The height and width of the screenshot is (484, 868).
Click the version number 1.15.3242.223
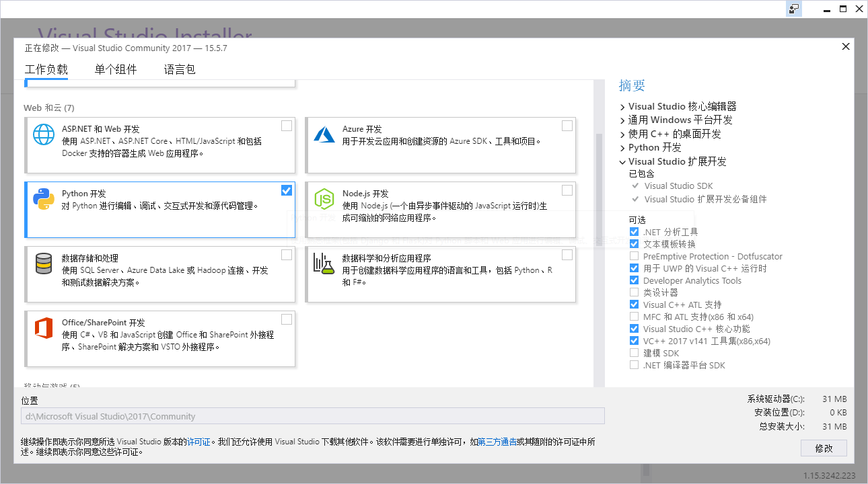[x=830, y=475]
